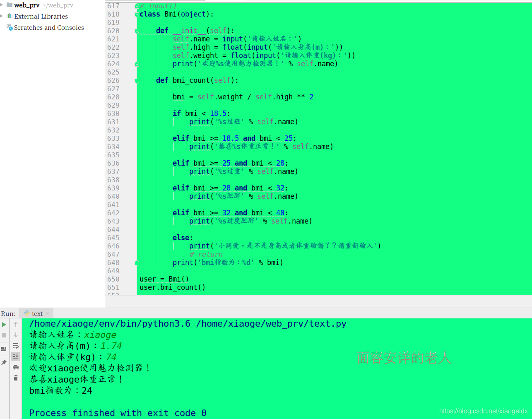532x419 pixels.
Task: Select Scratches and Consoles tree item
Action: (49, 27)
